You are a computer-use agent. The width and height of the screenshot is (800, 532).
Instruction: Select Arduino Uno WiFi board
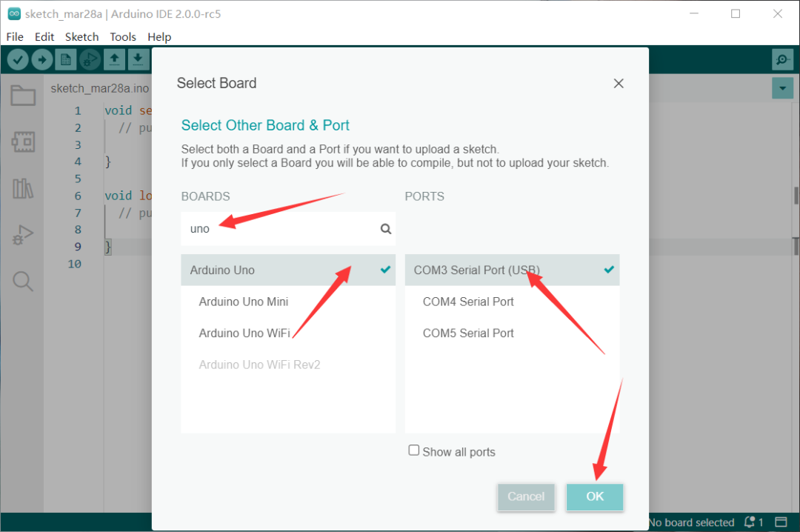(x=288, y=333)
